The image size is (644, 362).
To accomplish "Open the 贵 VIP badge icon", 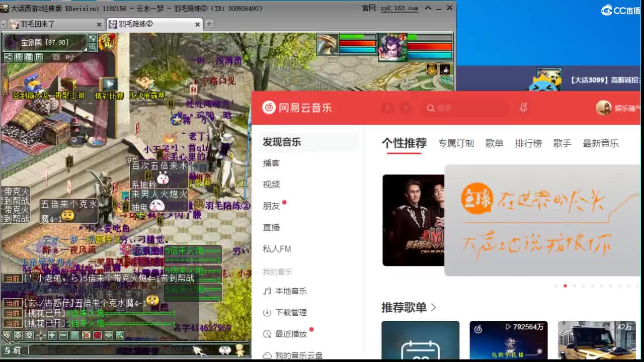I will 107,42.
